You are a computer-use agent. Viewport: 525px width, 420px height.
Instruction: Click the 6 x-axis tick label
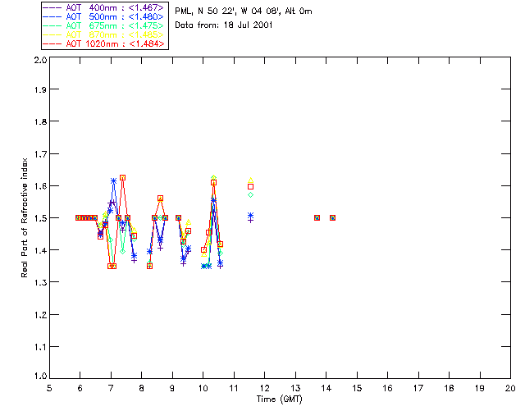pyautogui.click(x=80, y=388)
